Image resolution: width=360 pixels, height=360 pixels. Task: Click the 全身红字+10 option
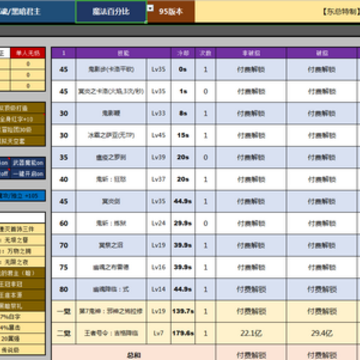(x=22, y=119)
